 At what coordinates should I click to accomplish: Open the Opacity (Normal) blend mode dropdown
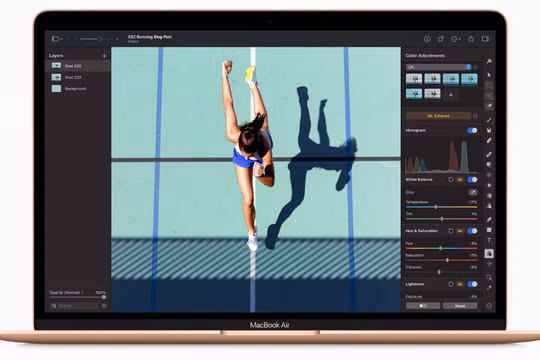[x=66, y=292]
